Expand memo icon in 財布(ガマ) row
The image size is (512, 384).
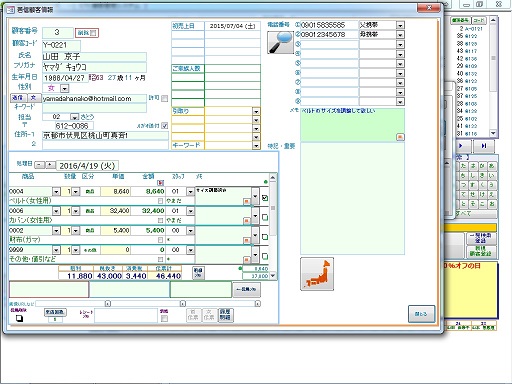(x=246, y=240)
